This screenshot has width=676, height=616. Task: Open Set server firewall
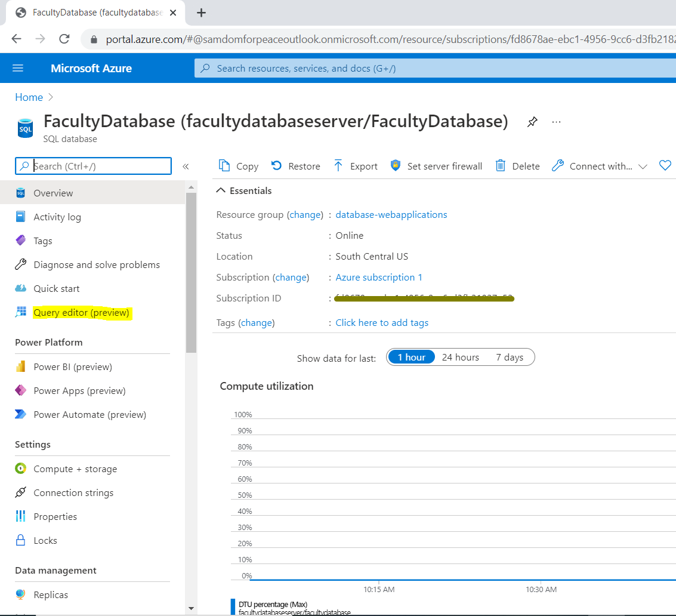436,166
